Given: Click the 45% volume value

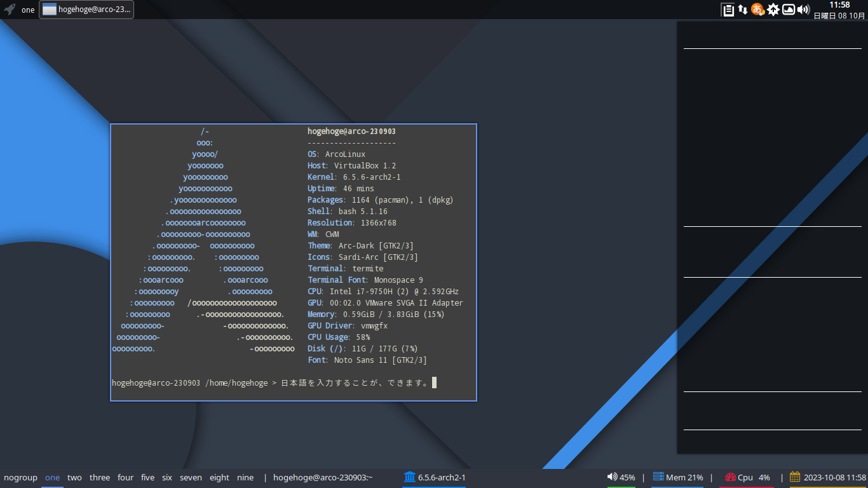Looking at the screenshot, I should coord(627,477).
